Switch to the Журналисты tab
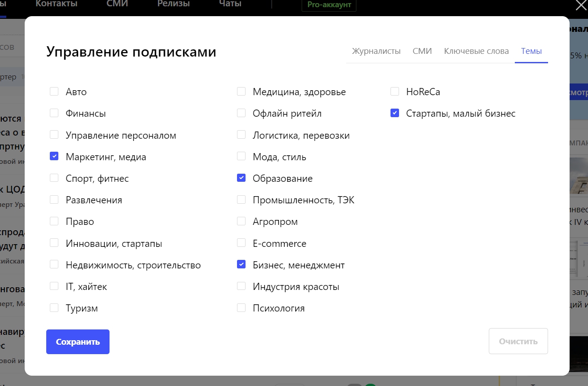The height and width of the screenshot is (386, 588). (376, 51)
